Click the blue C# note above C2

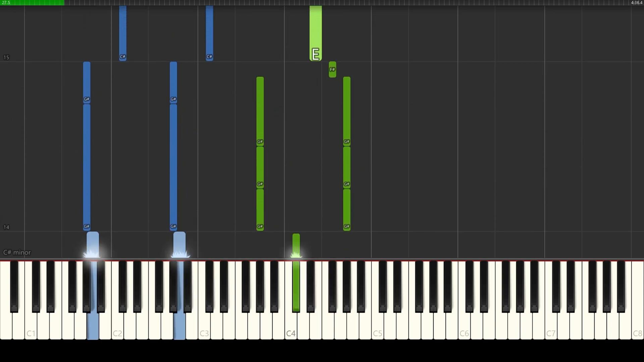click(x=123, y=33)
